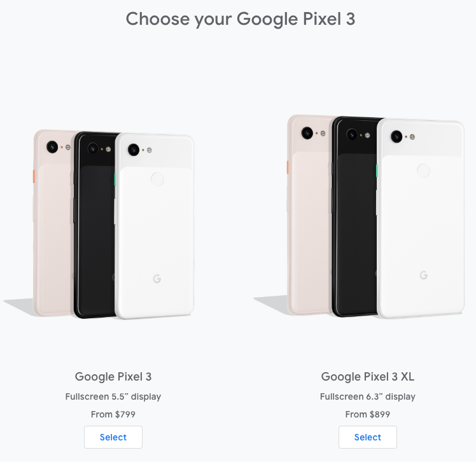
Task: Click the pink Pixel 3 phone image
Action: pyautogui.click(x=53, y=223)
